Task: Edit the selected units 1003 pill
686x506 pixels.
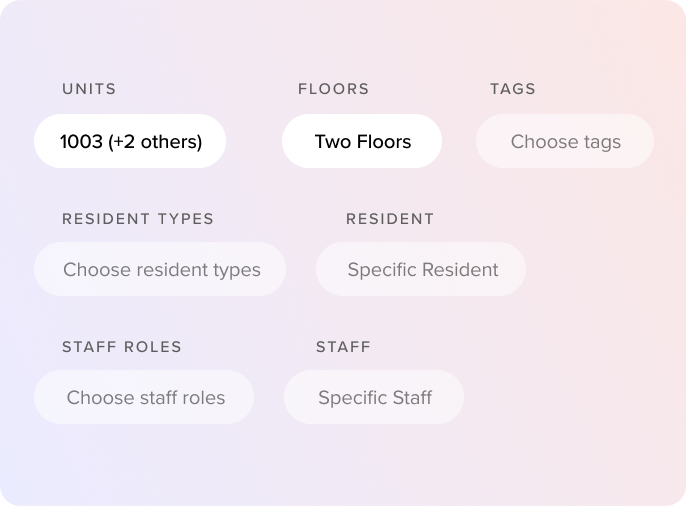Action: point(130,141)
